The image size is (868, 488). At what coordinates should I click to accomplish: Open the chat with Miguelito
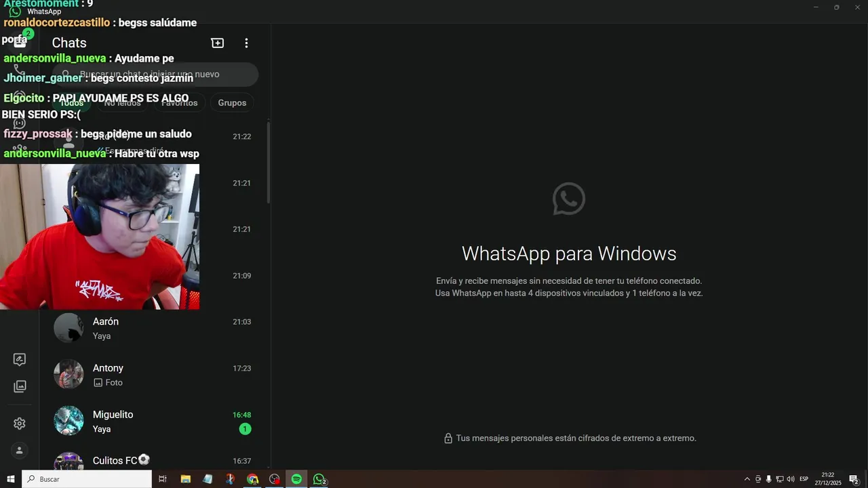point(155,421)
